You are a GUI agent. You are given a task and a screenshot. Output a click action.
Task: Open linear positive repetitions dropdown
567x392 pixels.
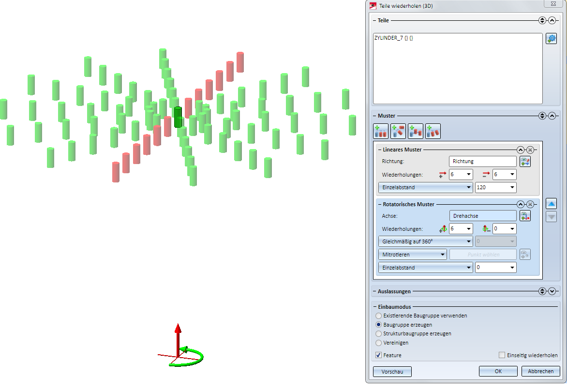tap(469, 174)
